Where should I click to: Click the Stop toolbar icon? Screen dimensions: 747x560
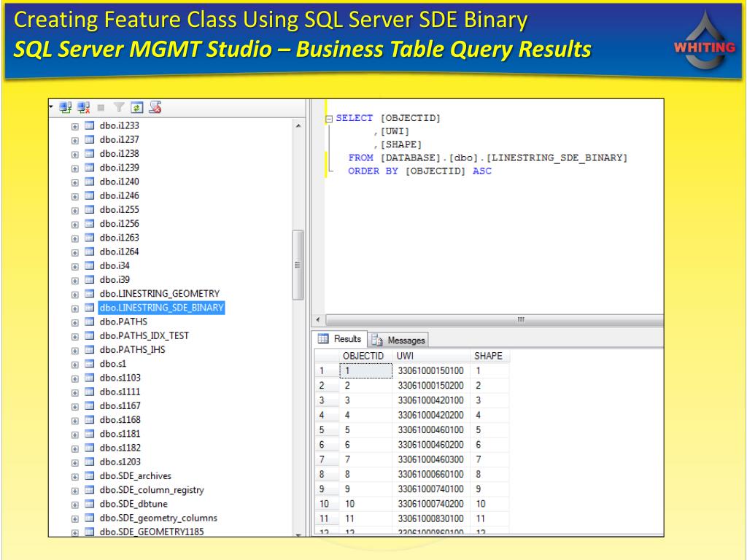click(x=101, y=108)
